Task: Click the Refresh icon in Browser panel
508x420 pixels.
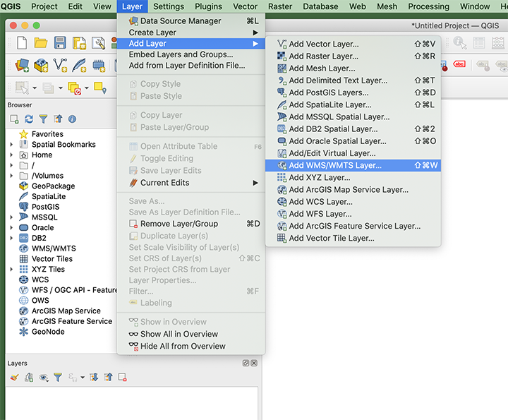Action: (29, 119)
